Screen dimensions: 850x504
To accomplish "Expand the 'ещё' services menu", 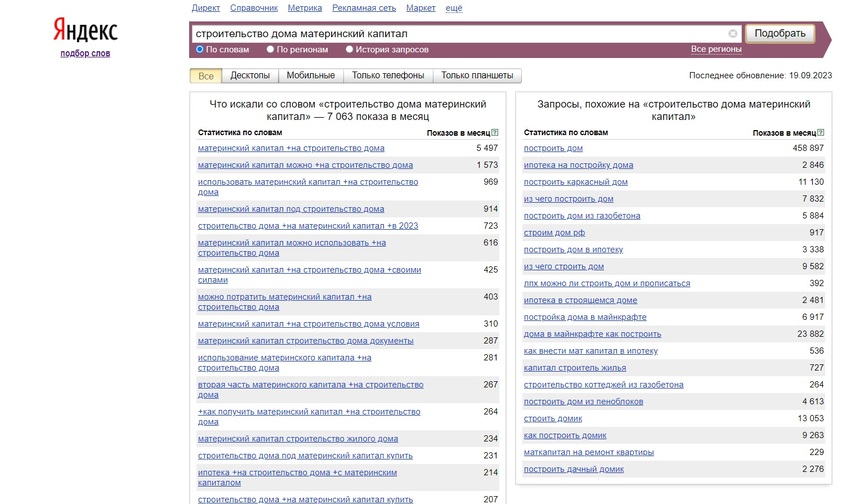I will click(x=454, y=8).
